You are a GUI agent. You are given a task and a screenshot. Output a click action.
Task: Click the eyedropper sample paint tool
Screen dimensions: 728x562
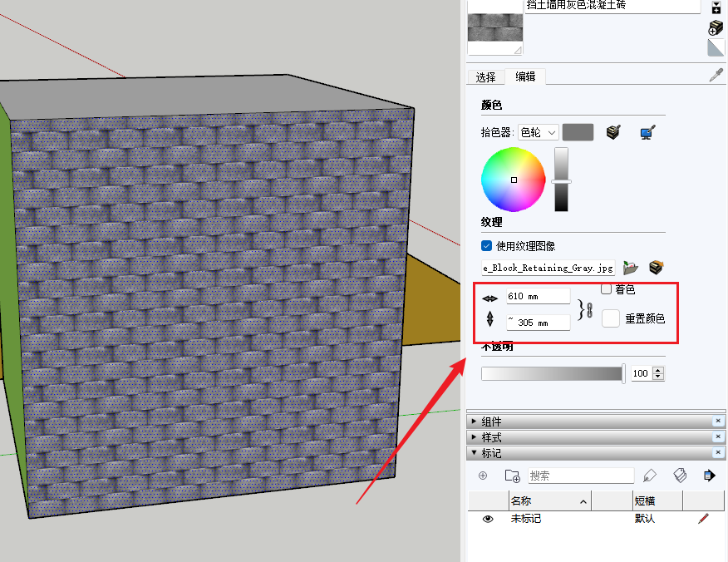tap(716, 76)
